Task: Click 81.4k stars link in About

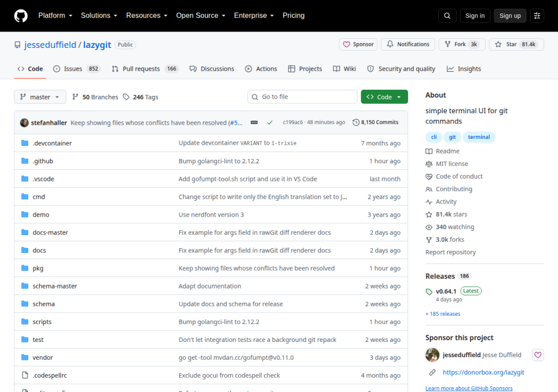Action: click(x=446, y=215)
